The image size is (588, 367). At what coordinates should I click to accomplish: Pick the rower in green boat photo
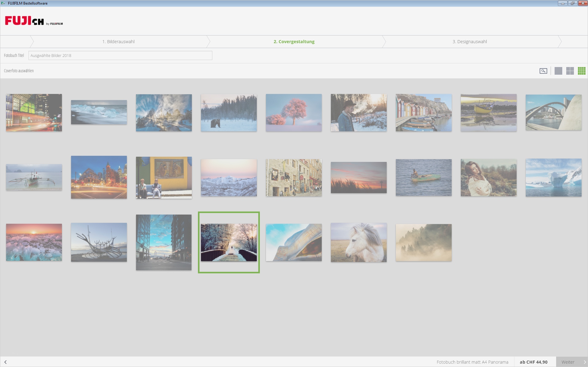(424, 178)
